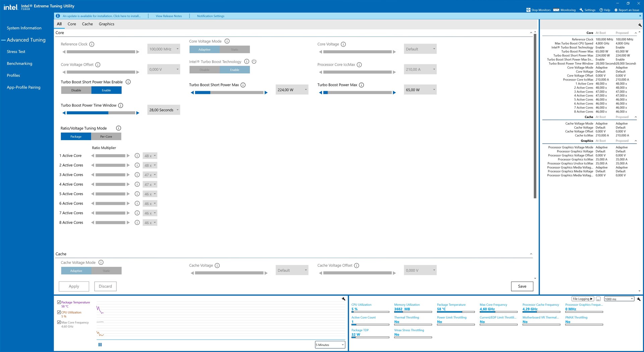Show info for Turbo Boost Short Power Max

tap(243, 85)
